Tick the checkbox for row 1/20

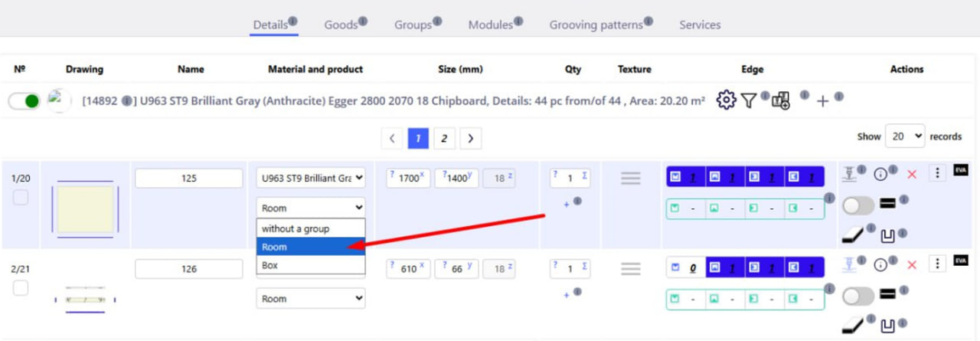[21, 198]
